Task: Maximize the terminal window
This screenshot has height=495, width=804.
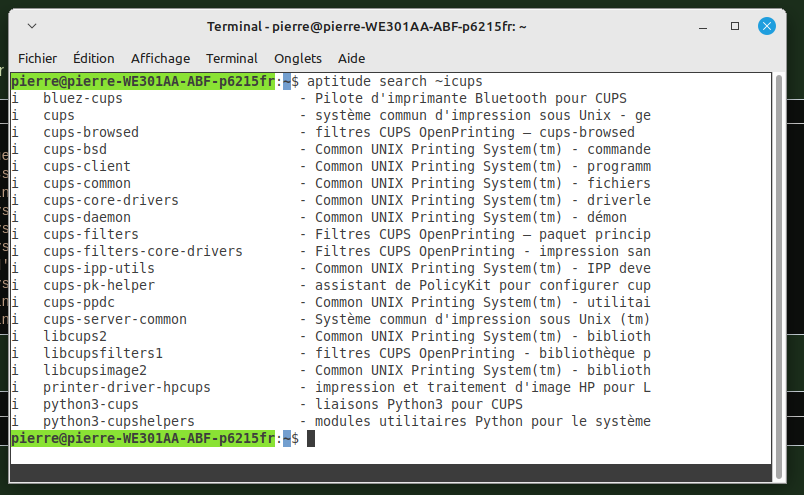Action: (735, 26)
